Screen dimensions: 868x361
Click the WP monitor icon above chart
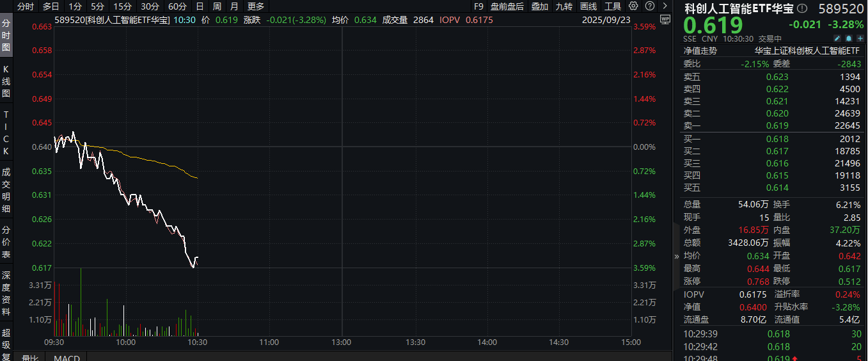point(665,19)
